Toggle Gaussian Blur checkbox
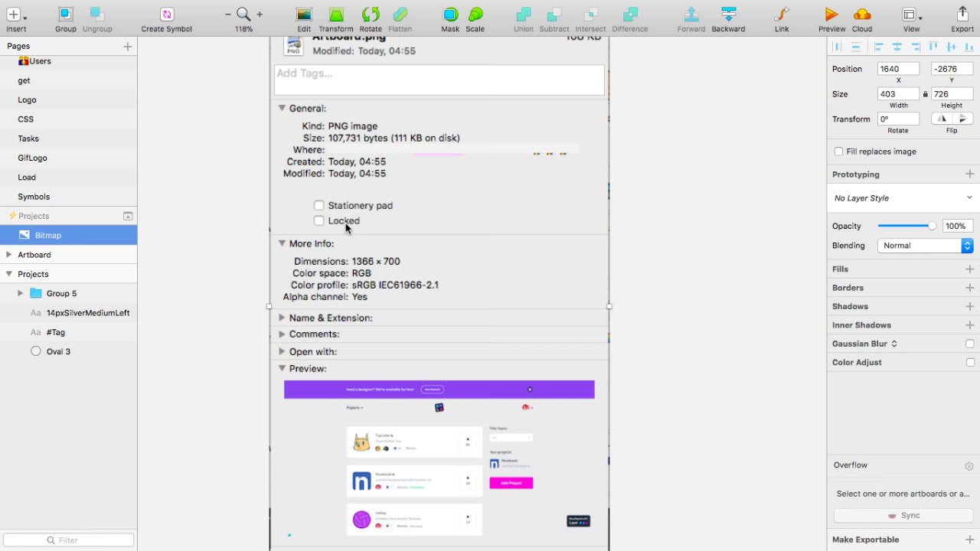Screen dimensions: 980x551 [970, 344]
